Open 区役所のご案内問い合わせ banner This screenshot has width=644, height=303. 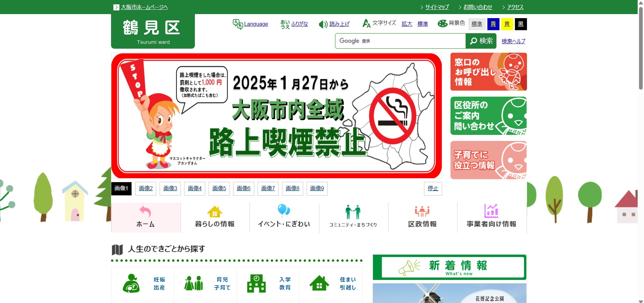489,116
